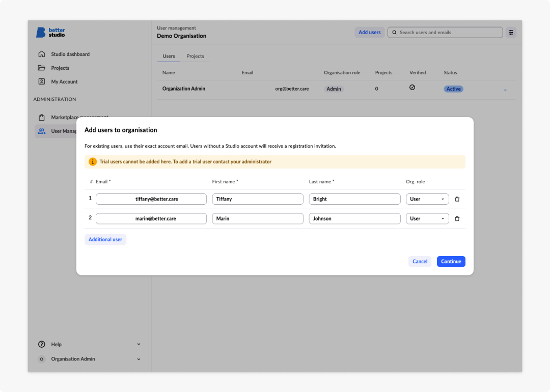
Task: Delete the marin@better.care user row
Action: tap(457, 219)
